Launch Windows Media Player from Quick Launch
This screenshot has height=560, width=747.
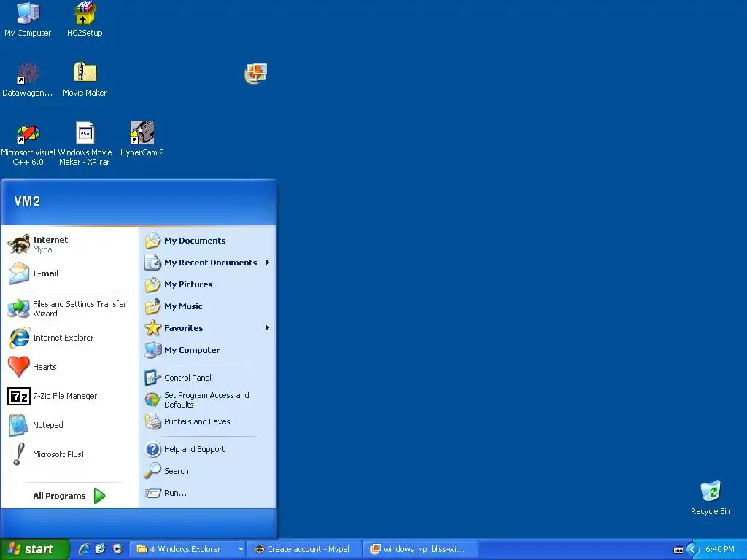tap(117, 549)
